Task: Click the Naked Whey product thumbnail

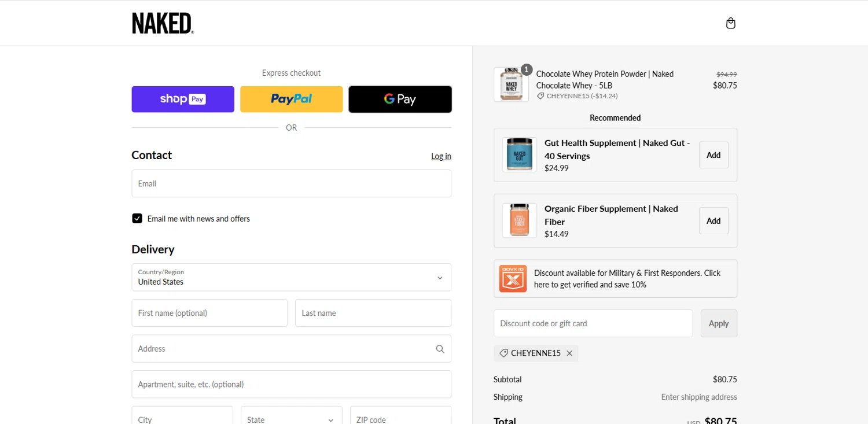Action: coord(511,84)
